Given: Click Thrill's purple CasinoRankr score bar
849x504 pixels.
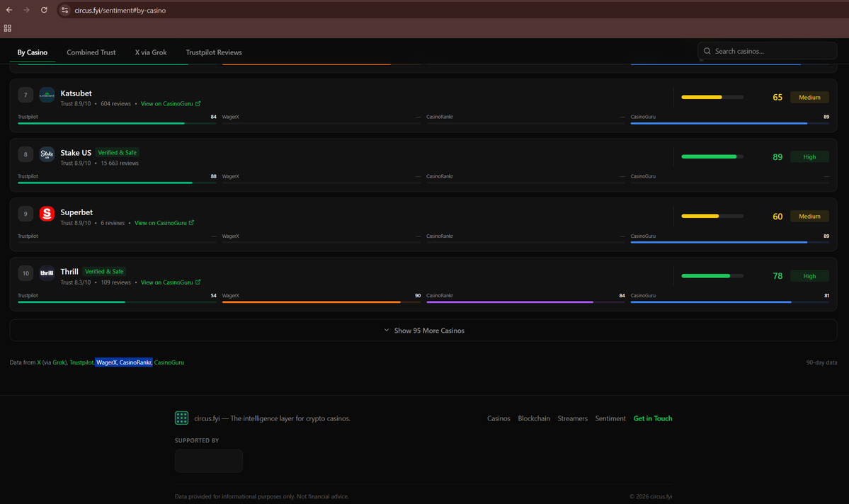Looking at the screenshot, I should pos(525,302).
